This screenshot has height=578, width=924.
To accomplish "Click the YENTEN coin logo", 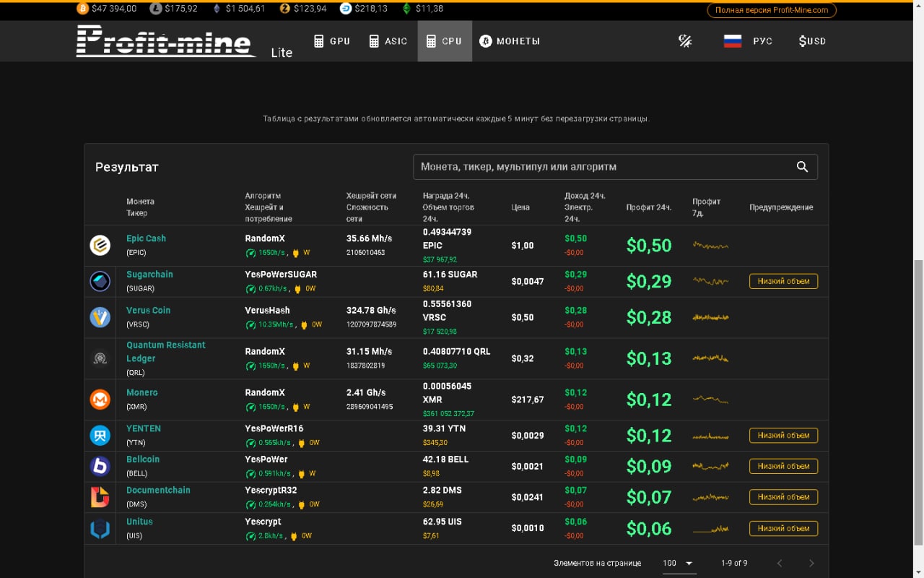I will pyautogui.click(x=100, y=436).
